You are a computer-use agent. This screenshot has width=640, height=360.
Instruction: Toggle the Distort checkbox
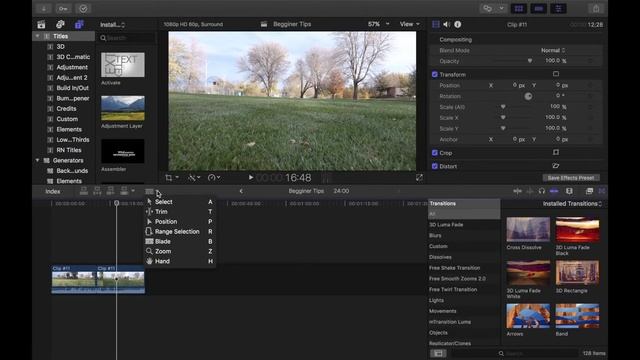pos(435,166)
